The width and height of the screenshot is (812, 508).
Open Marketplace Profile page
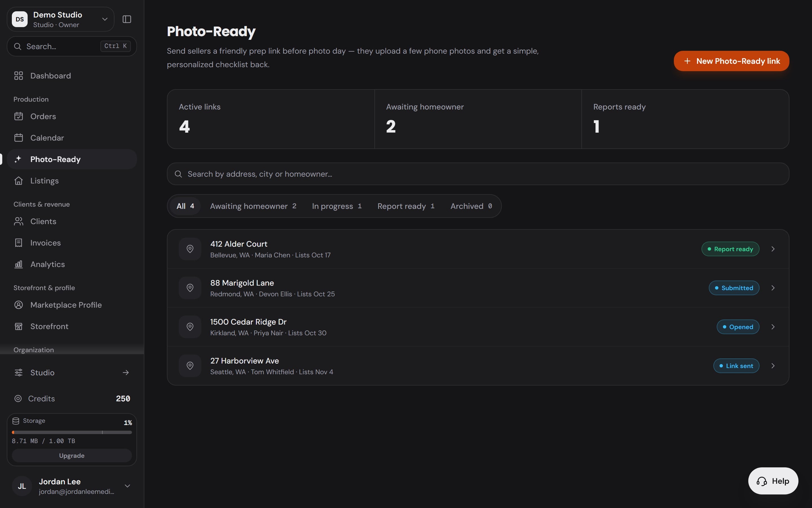72,305
